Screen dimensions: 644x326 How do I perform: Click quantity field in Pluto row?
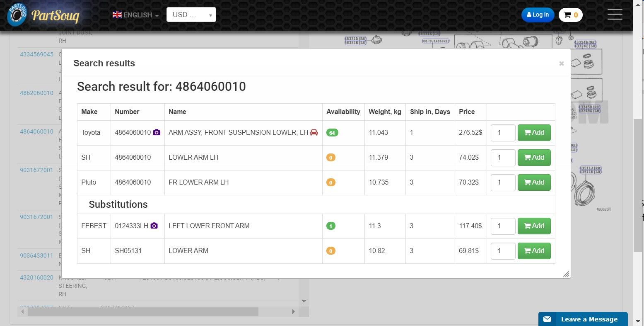click(x=503, y=182)
